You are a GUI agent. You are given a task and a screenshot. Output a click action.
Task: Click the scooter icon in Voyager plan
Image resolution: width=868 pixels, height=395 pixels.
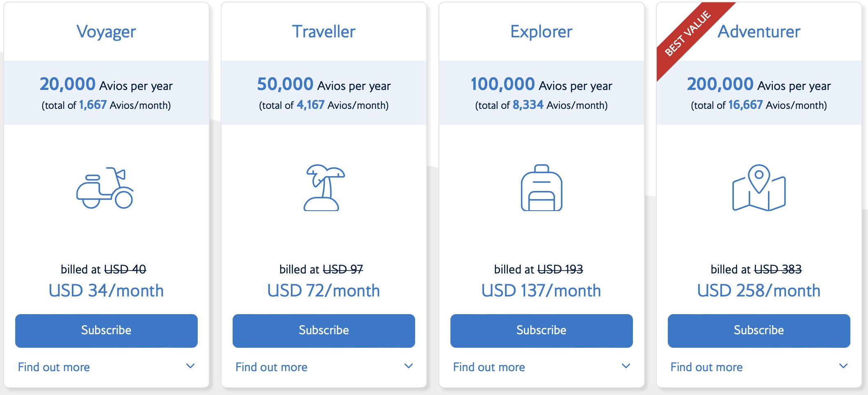point(105,188)
